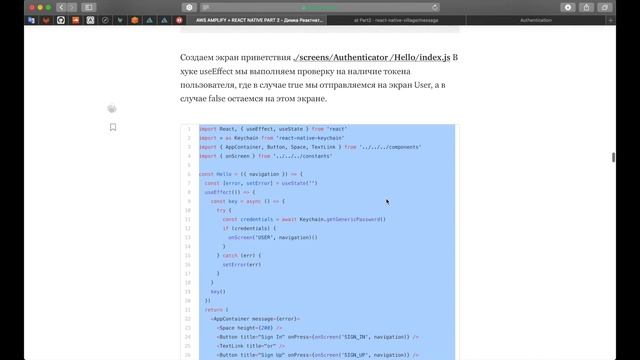The width and height of the screenshot is (640, 360).
Task: Click the Keychain.getGenericPassword() line
Action: (x=304, y=219)
